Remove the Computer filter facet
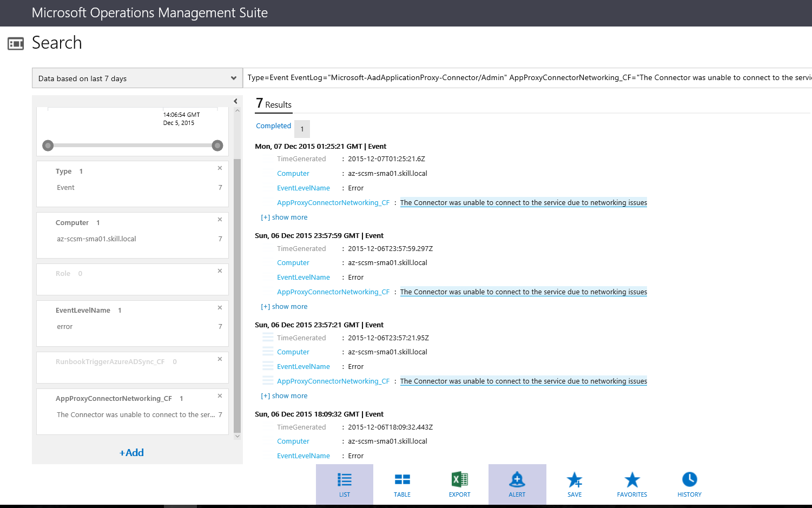812x508 pixels. 220,220
